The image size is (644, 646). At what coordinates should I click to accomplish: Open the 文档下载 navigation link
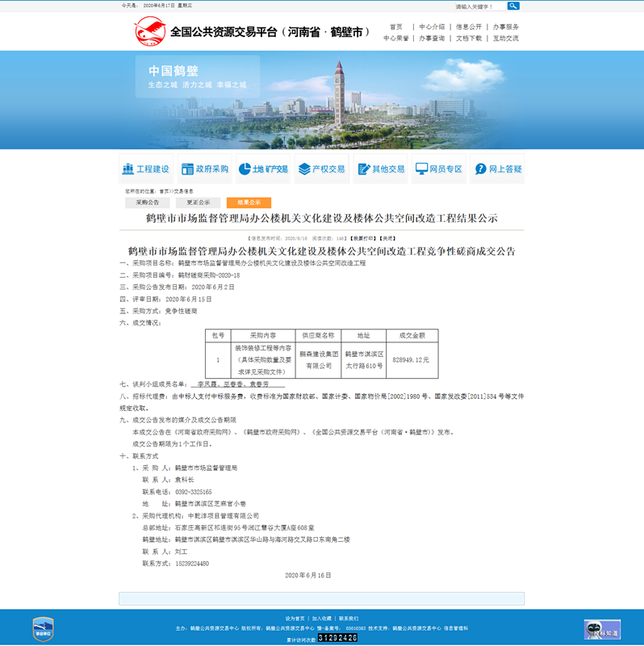[x=469, y=38]
